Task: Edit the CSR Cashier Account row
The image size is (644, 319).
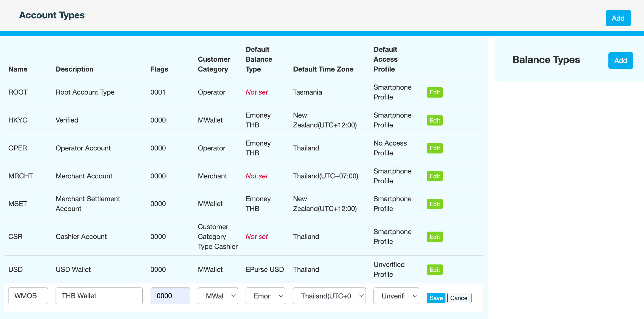Action: [x=435, y=237]
